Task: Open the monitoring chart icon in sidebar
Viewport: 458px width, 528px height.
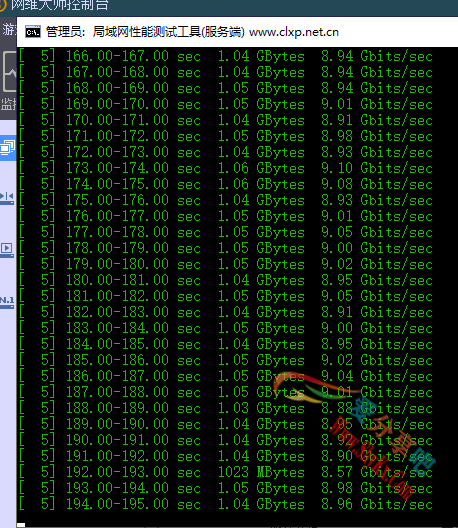Action: coord(9,71)
